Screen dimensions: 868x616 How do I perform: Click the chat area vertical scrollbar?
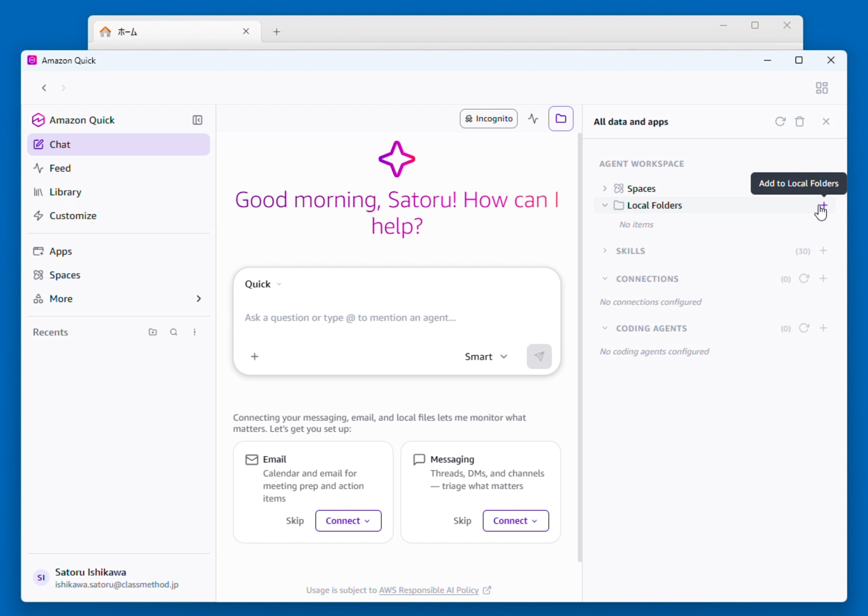[579, 347]
